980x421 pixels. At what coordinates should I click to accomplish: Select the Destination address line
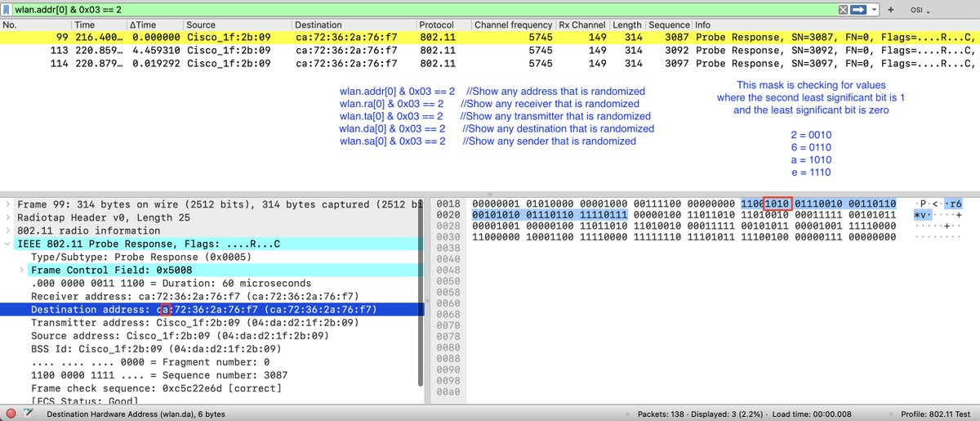pos(212,310)
